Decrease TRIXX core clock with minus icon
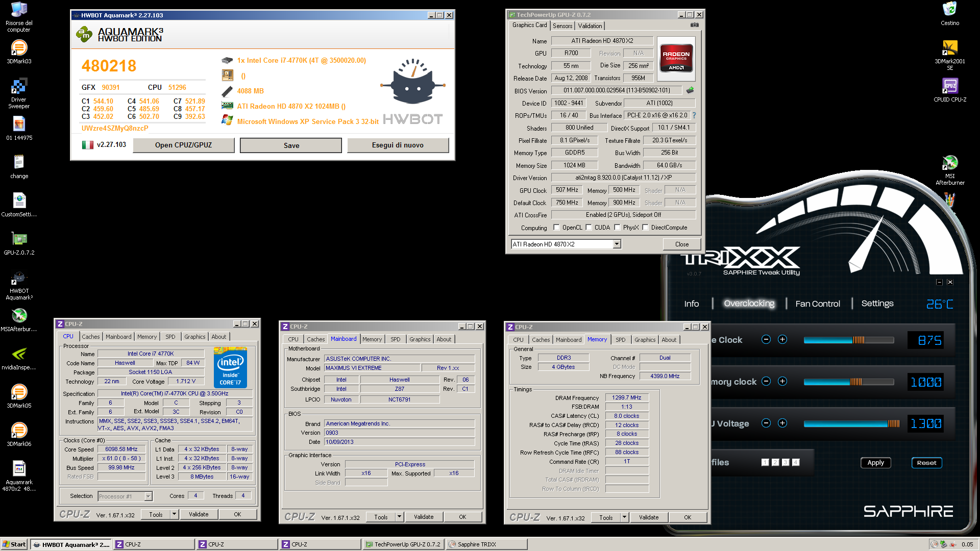The height and width of the screenshot is (551, 980). click(766, 339)
